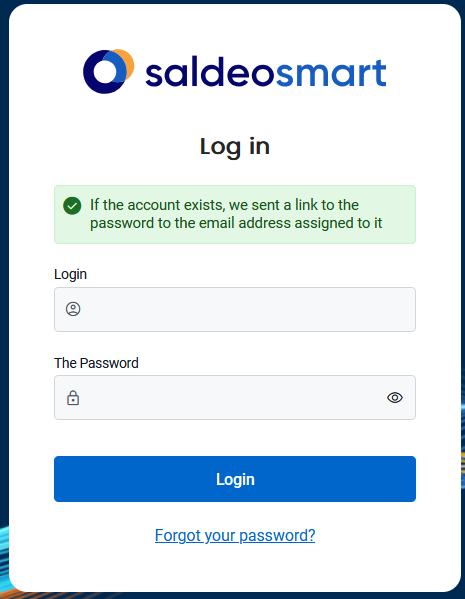Focus the Login input field

(x=235, y=309)
